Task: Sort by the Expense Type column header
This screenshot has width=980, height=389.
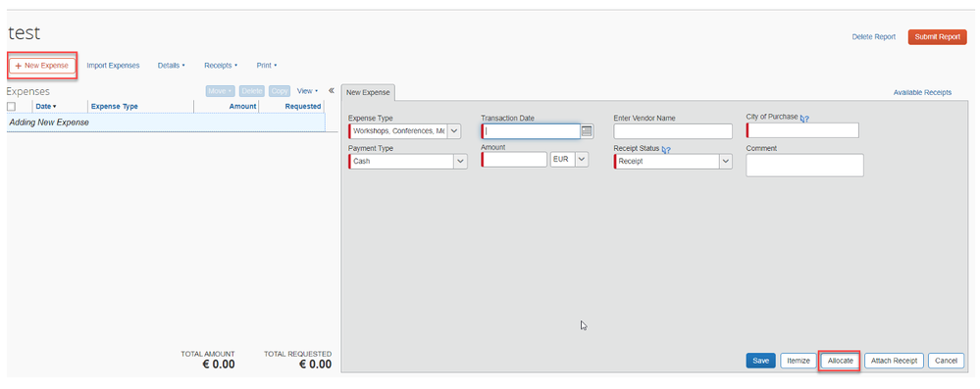Action: point(115,106)
